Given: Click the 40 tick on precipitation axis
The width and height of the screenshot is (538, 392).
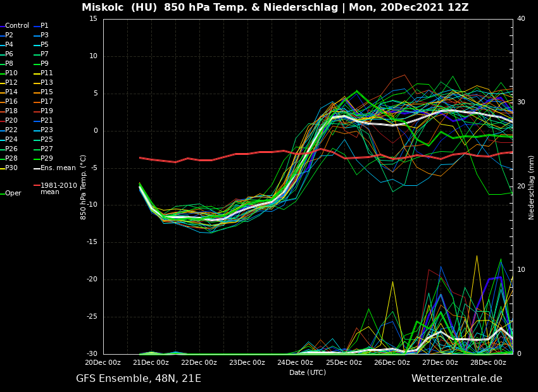Looking at the screenshot, I should tap(521, 19).
